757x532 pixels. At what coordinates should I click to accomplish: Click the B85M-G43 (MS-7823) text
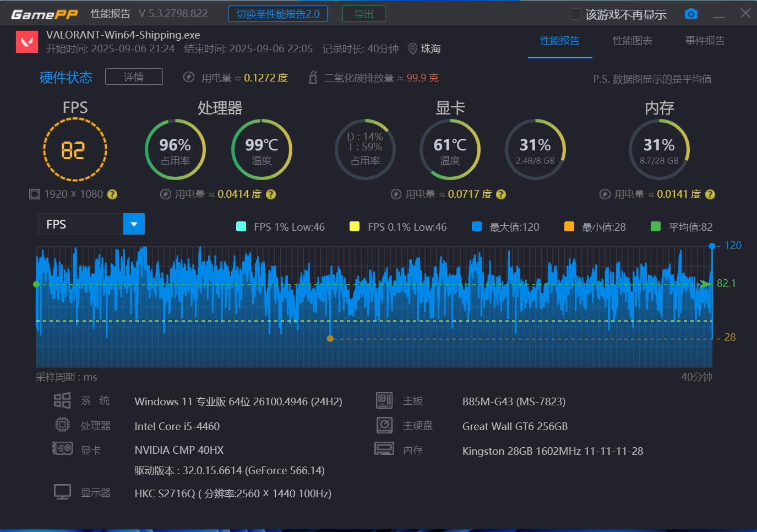click(x=514, y=401)
